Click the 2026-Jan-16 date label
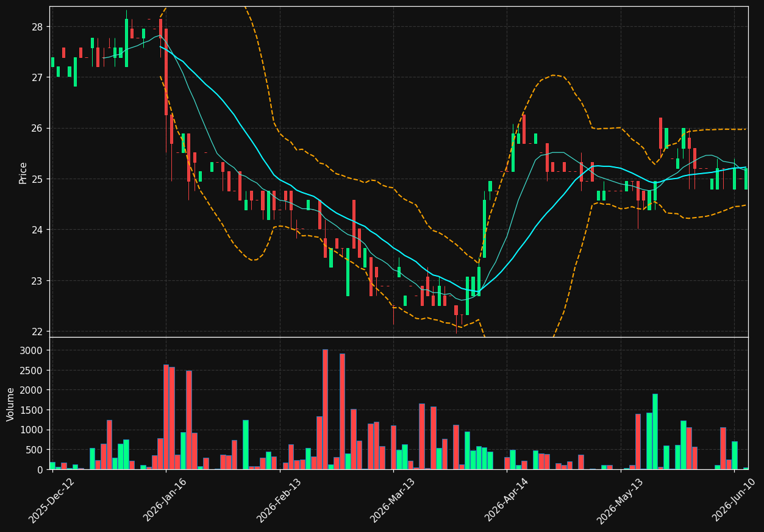764x532 pixels. pos(165,500)
